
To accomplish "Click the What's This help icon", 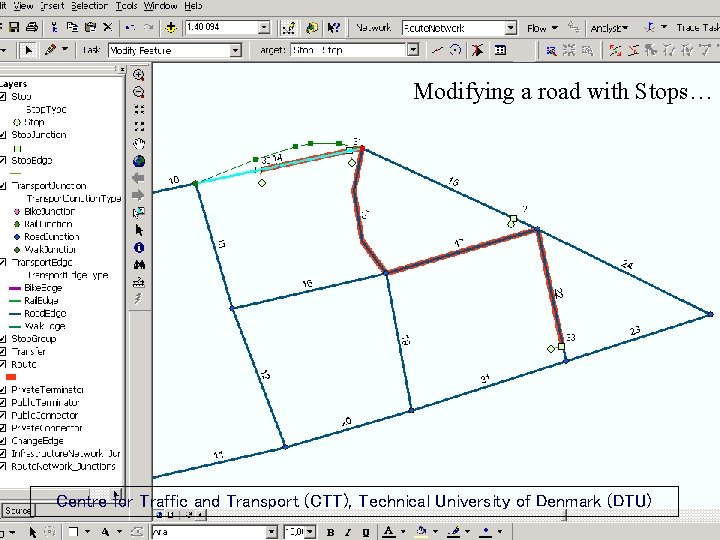I will coord(333,28).
